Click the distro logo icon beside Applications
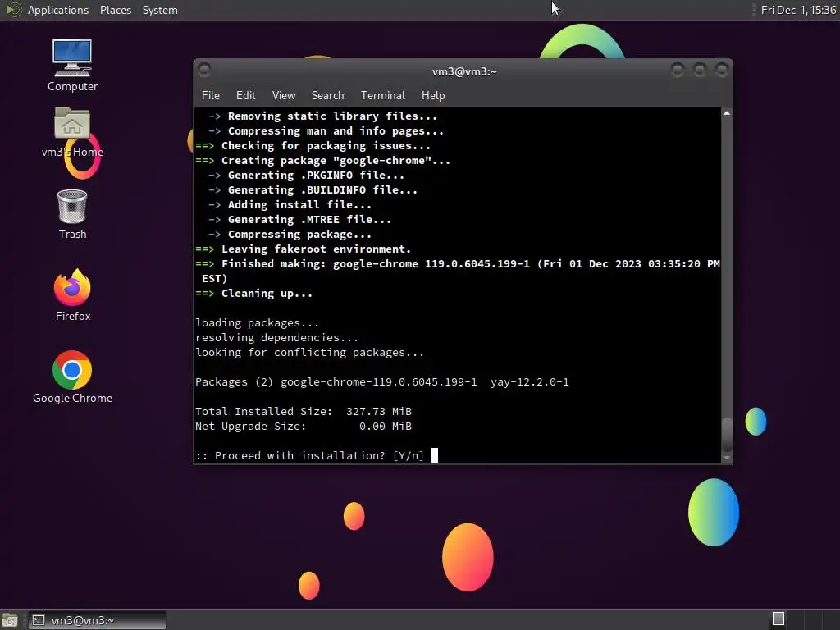 click(x=13, y=10)
